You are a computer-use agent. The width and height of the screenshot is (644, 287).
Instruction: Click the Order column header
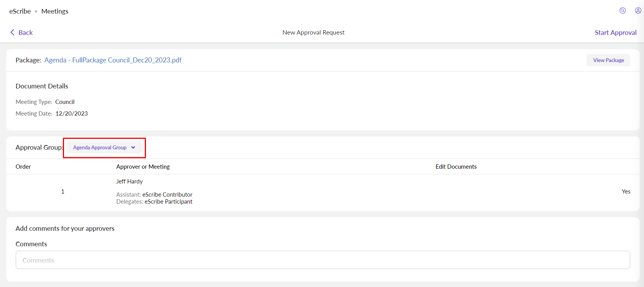23,167
